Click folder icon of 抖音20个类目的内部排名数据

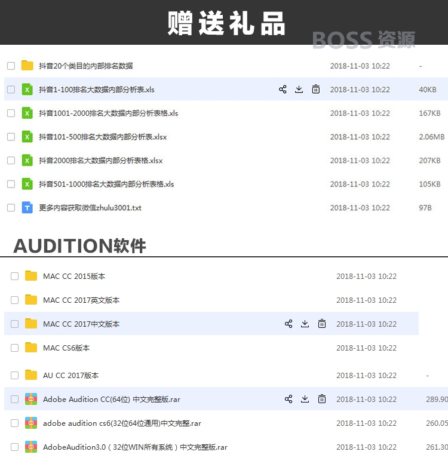pyautogui.click(x=27, y=66)
